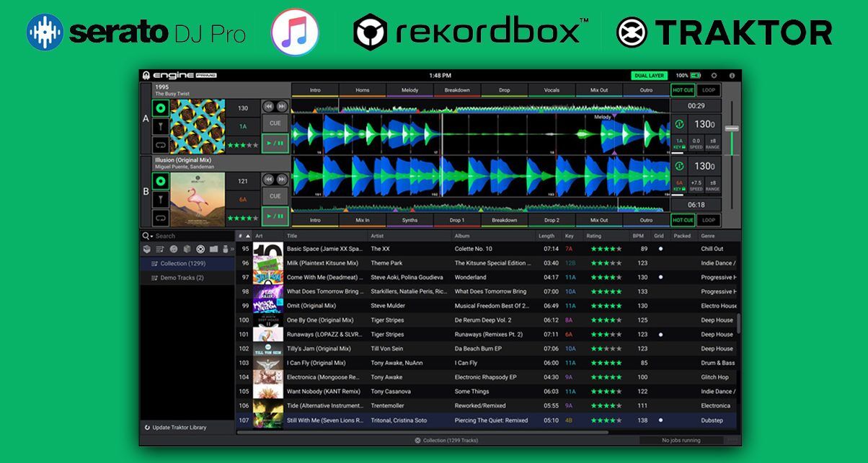Select the Demo Tracks (2) playlist
The image size is (868, 463).
(187, 278)
